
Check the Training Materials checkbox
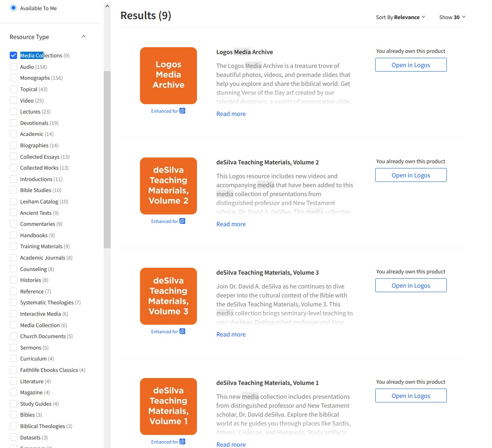pos(13,246)
